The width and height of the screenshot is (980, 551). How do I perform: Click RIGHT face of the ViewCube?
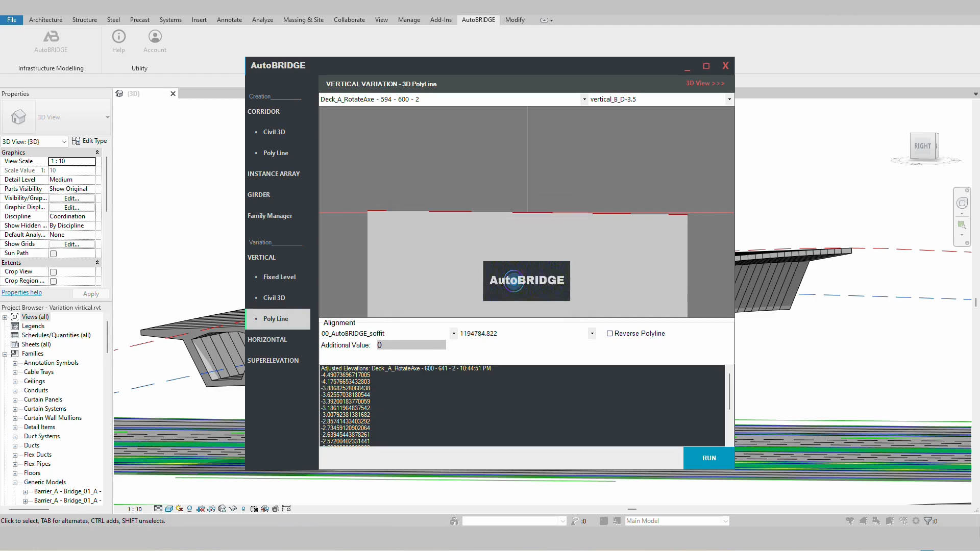point(922,146)
